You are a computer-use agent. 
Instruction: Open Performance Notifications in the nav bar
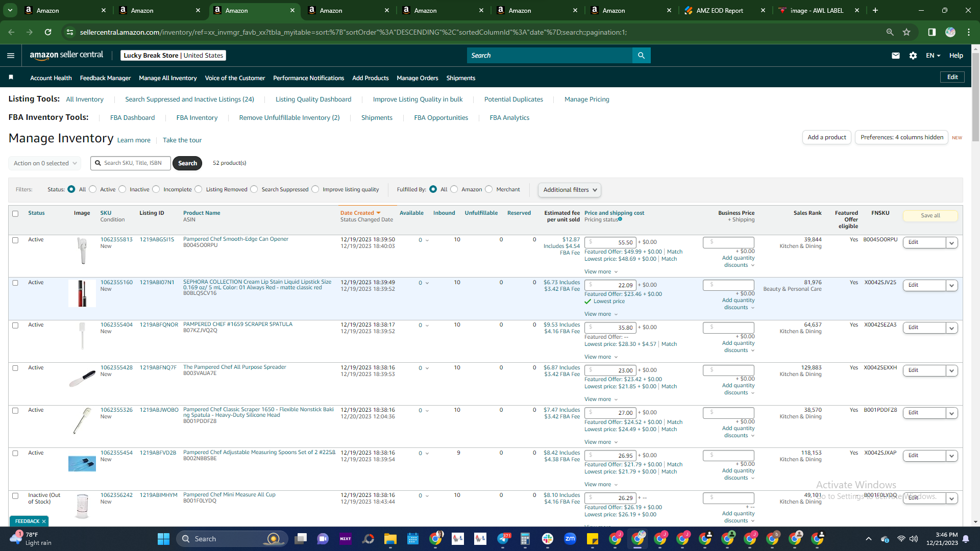tap(309, 78)
